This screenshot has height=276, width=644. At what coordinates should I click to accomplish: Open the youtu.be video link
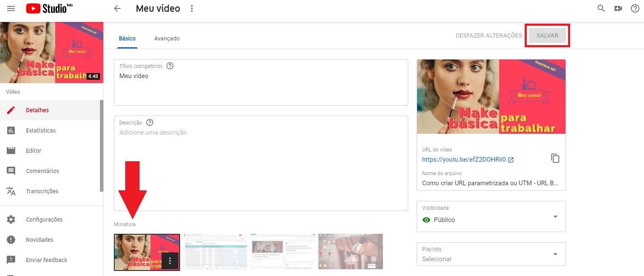click(464, 160)
